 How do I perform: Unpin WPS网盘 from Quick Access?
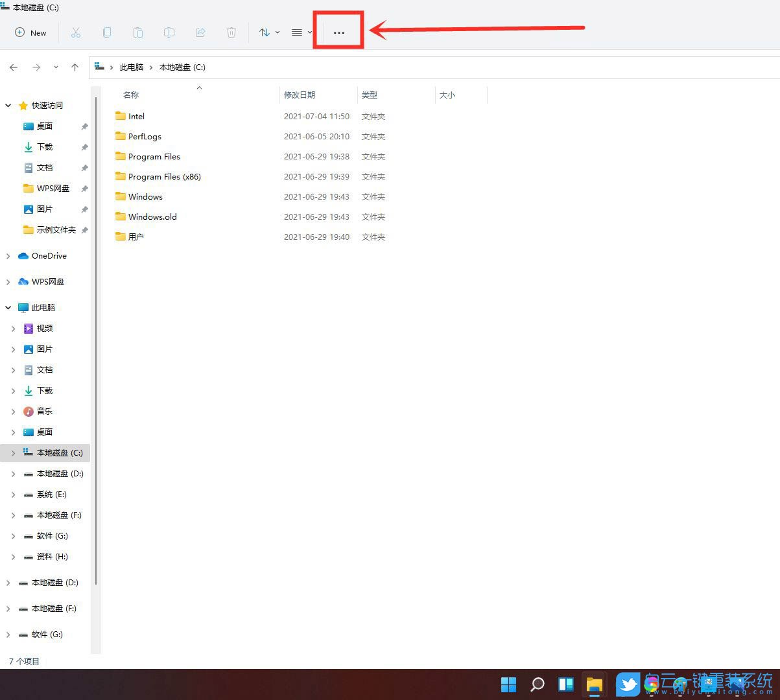click(x=84, y=188)
